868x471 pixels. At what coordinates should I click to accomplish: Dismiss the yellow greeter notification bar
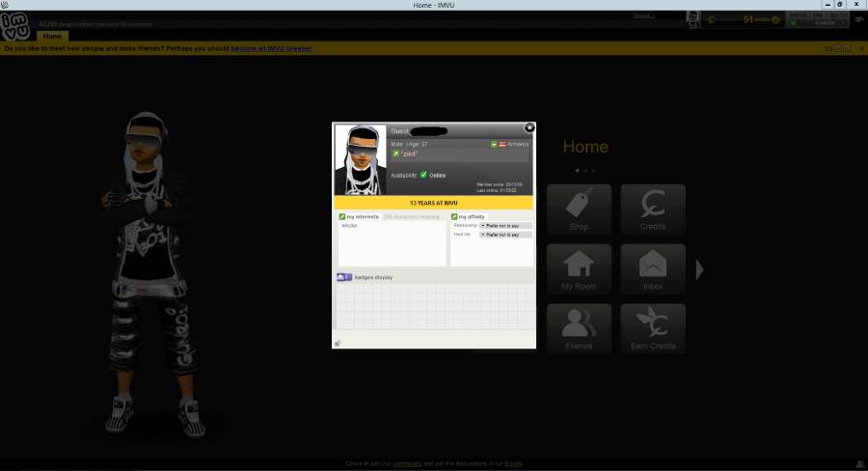click(x=861, y=49)
